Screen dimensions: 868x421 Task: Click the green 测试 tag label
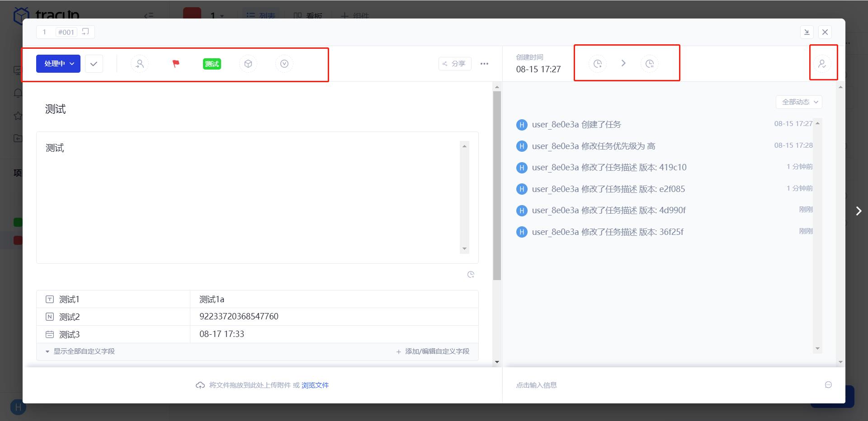tap(212, 64)
